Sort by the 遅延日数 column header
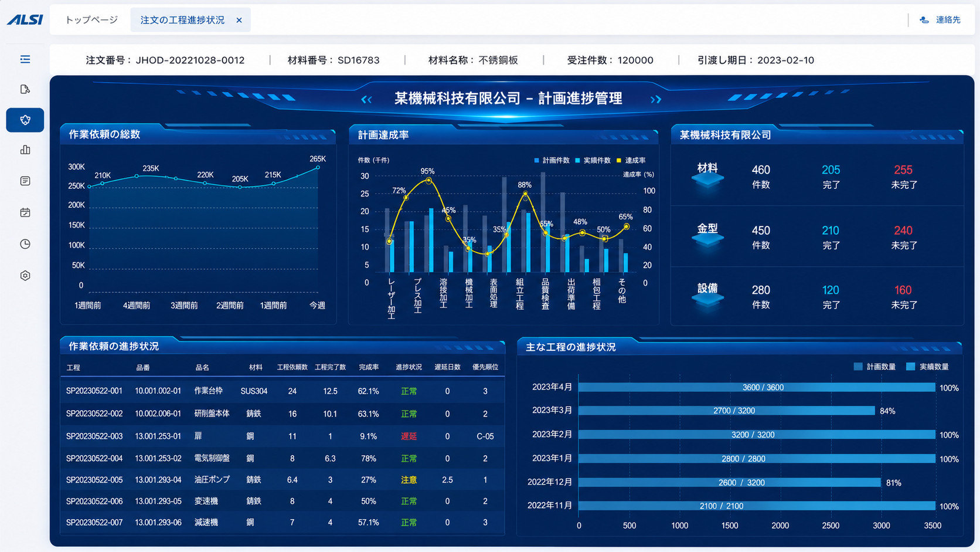 (447, 367)
